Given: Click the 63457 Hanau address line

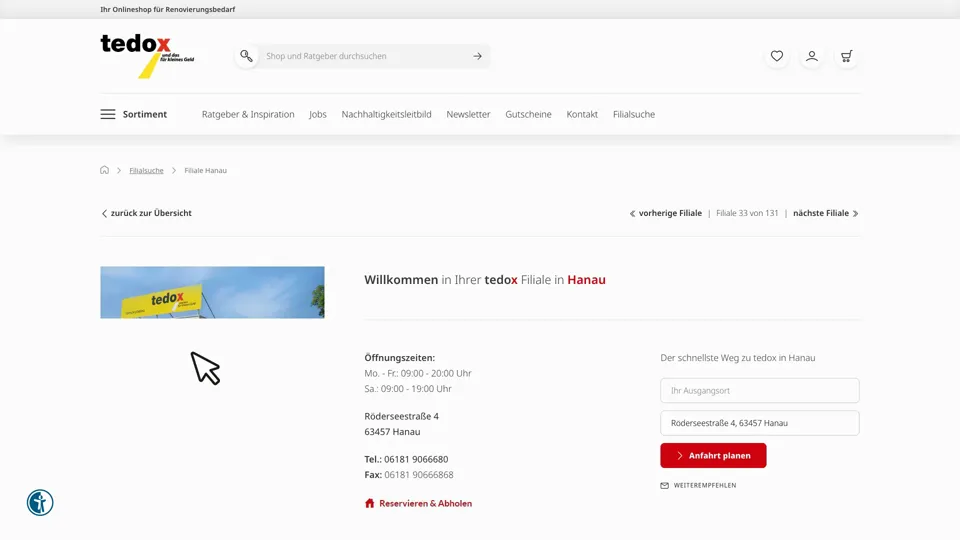Looking at the screenshot, I should (392, 432).
